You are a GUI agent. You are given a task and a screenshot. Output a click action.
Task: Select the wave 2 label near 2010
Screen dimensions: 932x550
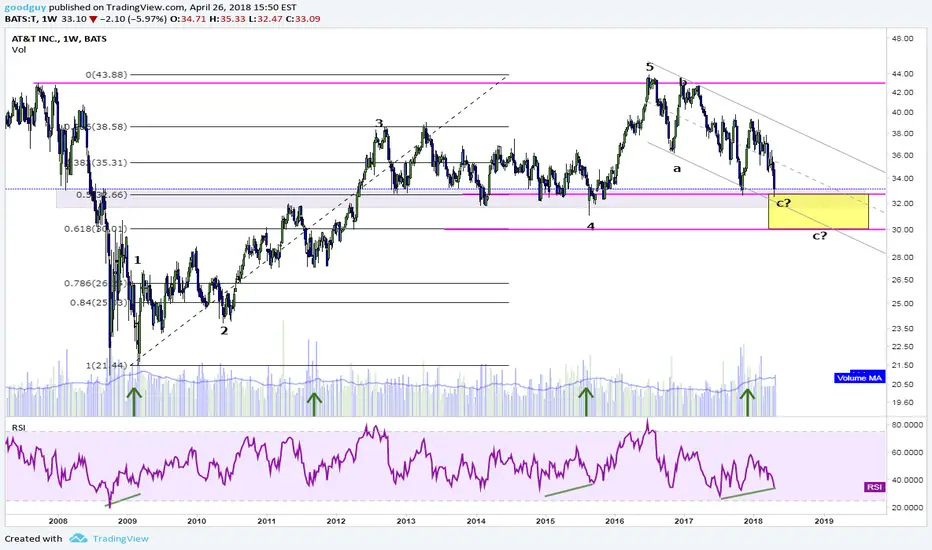[x=224, y=331]
